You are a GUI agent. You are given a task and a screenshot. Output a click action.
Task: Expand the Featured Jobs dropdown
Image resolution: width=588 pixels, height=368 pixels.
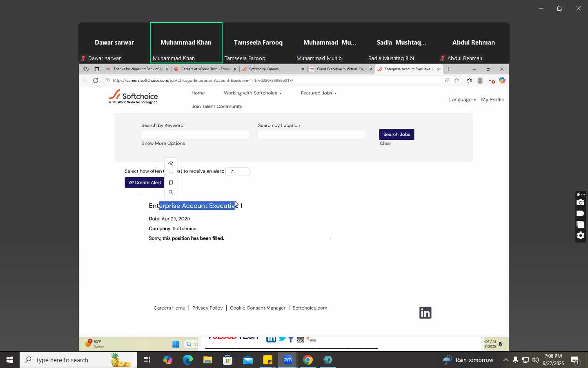pos(319,93)
